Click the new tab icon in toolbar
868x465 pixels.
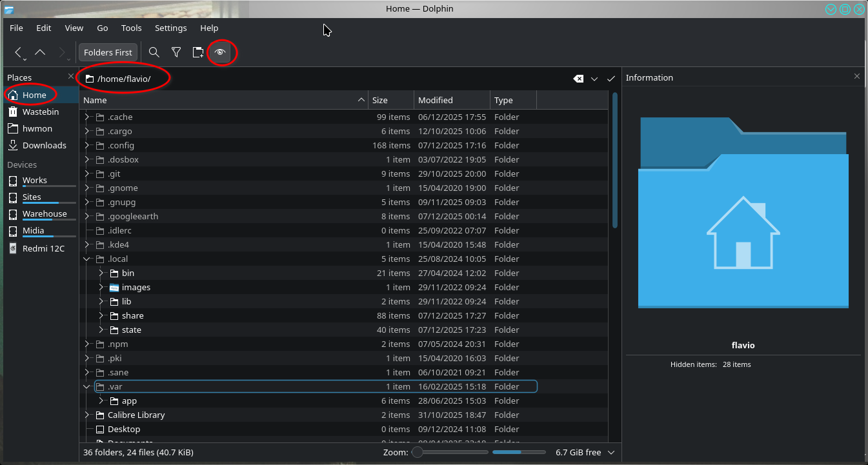click(198, 52)
